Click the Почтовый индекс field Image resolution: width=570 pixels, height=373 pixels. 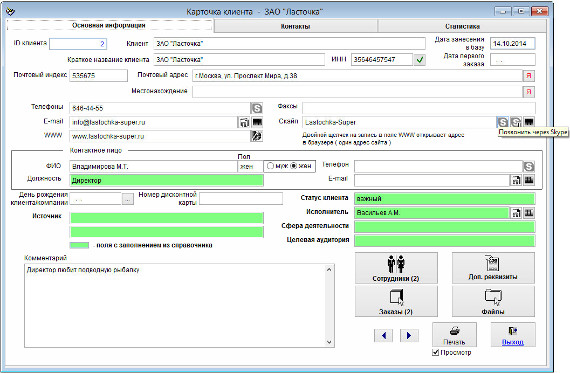tap(99, 76)
